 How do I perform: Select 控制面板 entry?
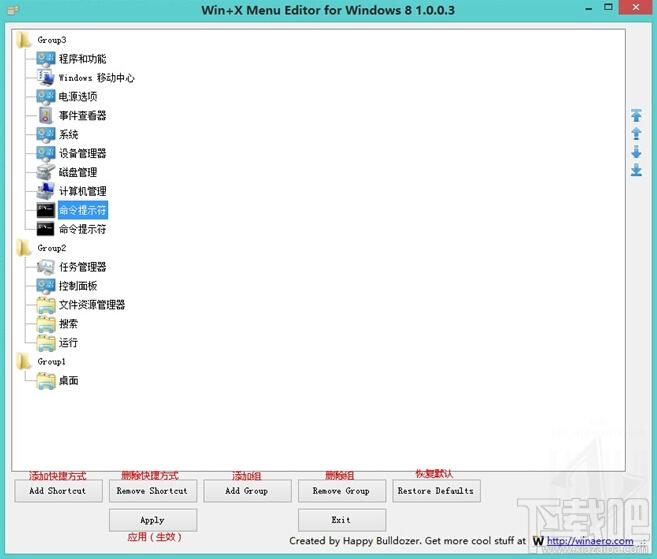pyautogui.click(x=78, y=286)
